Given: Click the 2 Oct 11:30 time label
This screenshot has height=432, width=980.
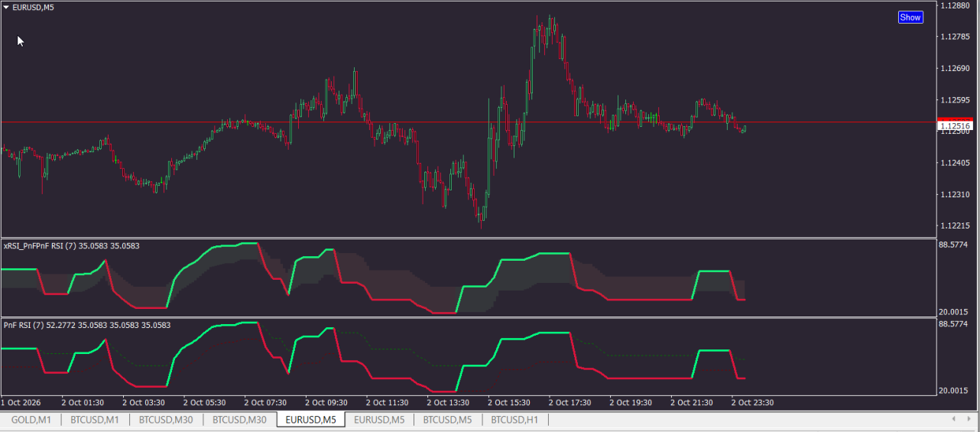Looking at the screenshot, I should pos(387,402).
